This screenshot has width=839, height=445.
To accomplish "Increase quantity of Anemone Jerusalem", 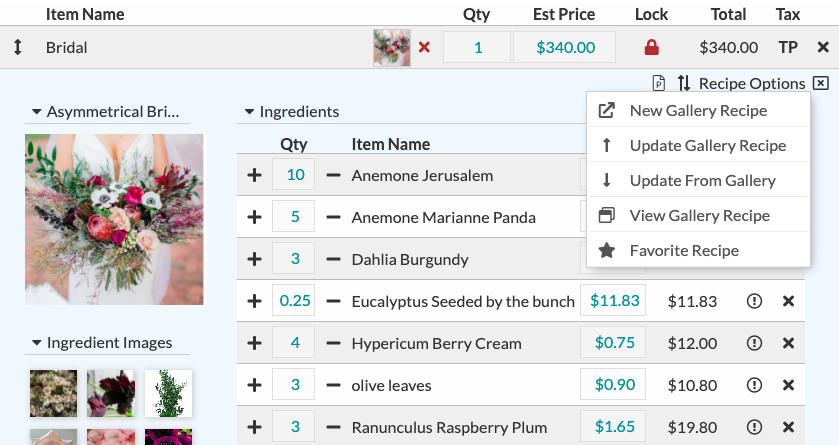I will [x=254, y=175].
